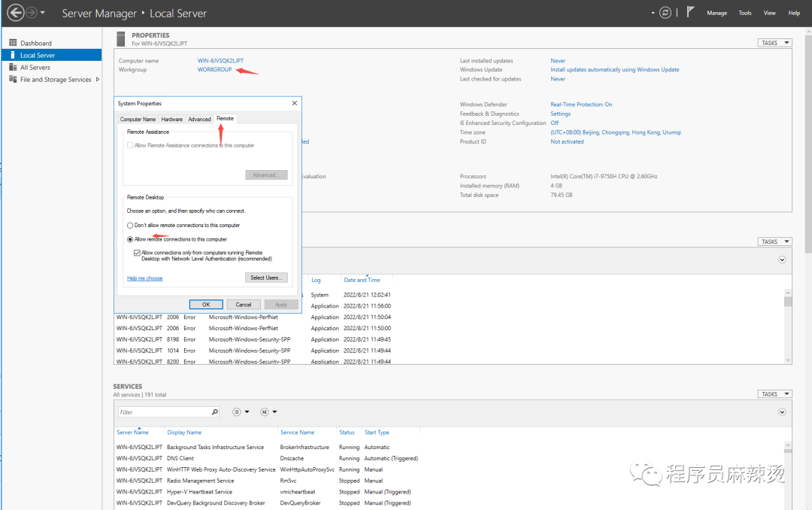This screenshot has width=812, height=510.
Task: Open the Services list criteria dropdown
Action: [x=241, y=412]
